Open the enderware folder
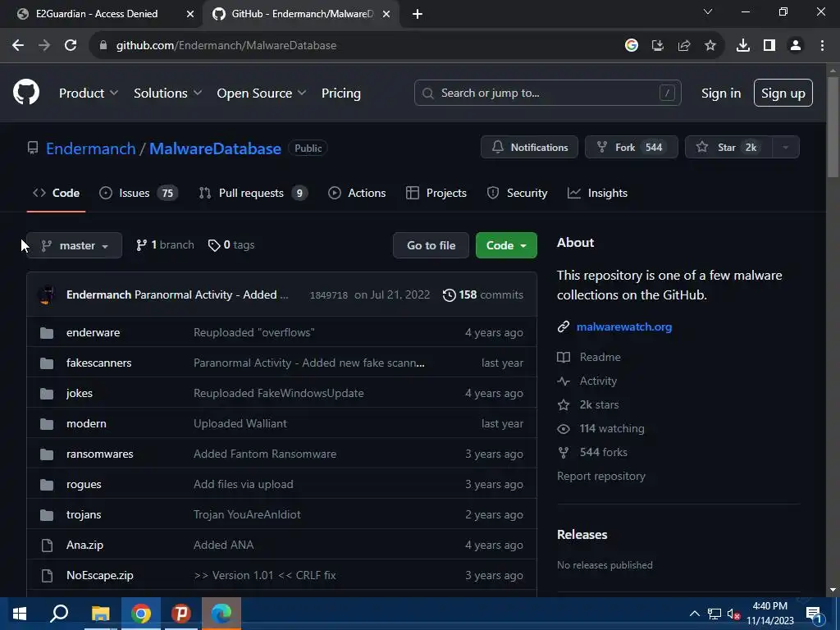 pyautogui.click(x=94, y=332)
